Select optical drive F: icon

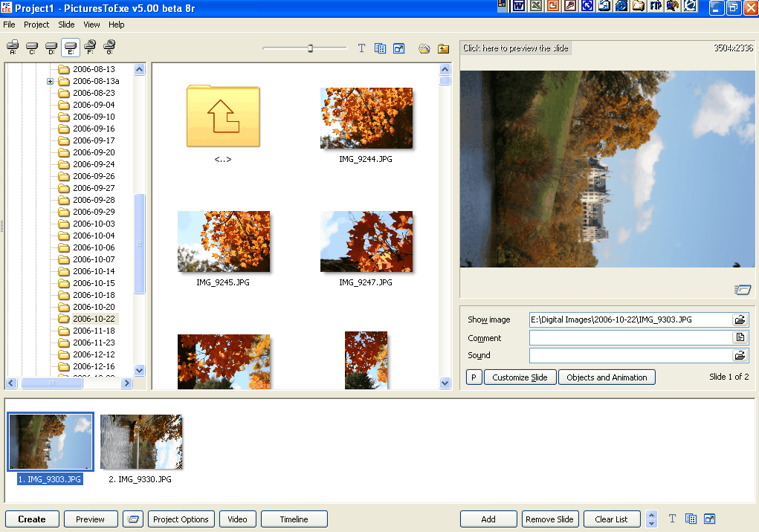(x=90, y=48)
